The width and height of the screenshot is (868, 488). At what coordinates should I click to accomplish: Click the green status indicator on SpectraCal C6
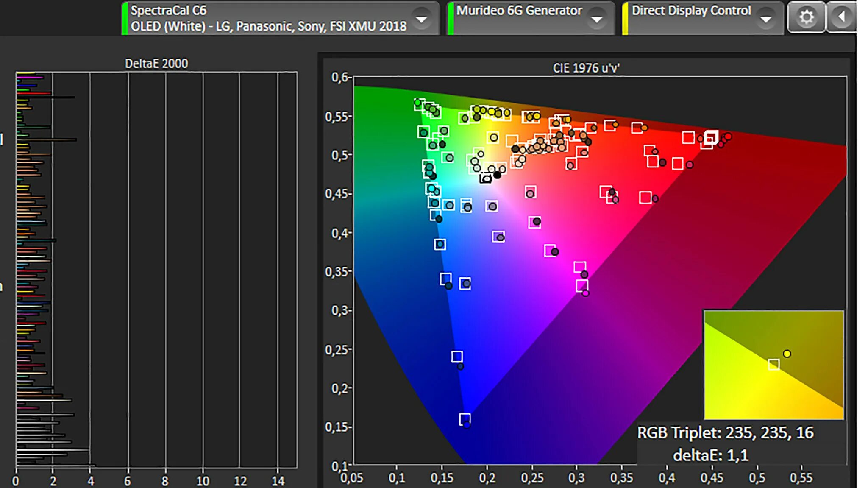(x=125, y=19)
